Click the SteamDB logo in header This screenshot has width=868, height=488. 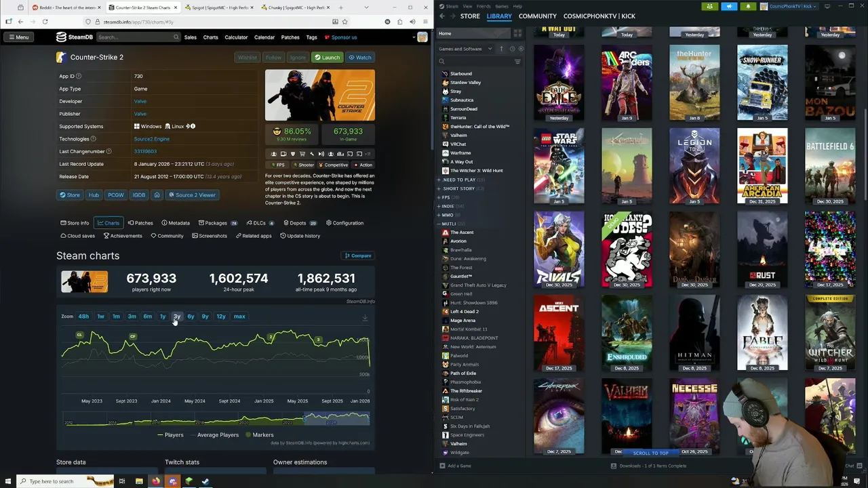click(x=74, y=37)
